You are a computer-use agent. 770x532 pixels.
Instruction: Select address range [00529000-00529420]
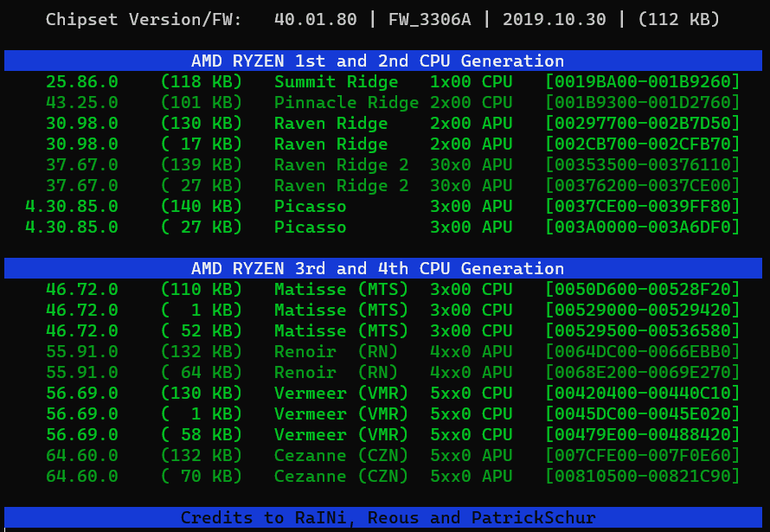click(642, 310)
